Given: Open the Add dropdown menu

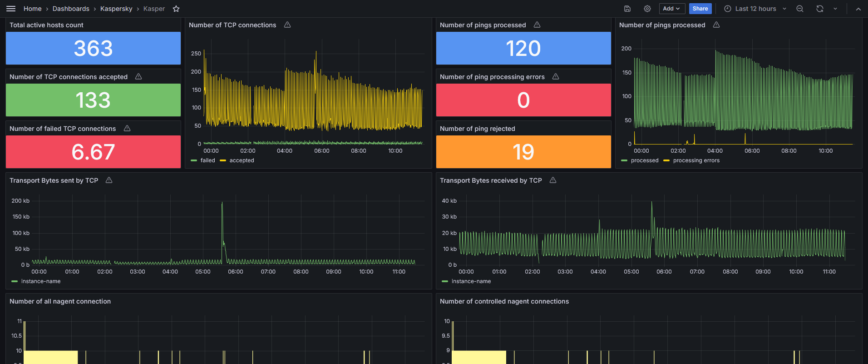Looking at the screenshot, I should point(672,9).
